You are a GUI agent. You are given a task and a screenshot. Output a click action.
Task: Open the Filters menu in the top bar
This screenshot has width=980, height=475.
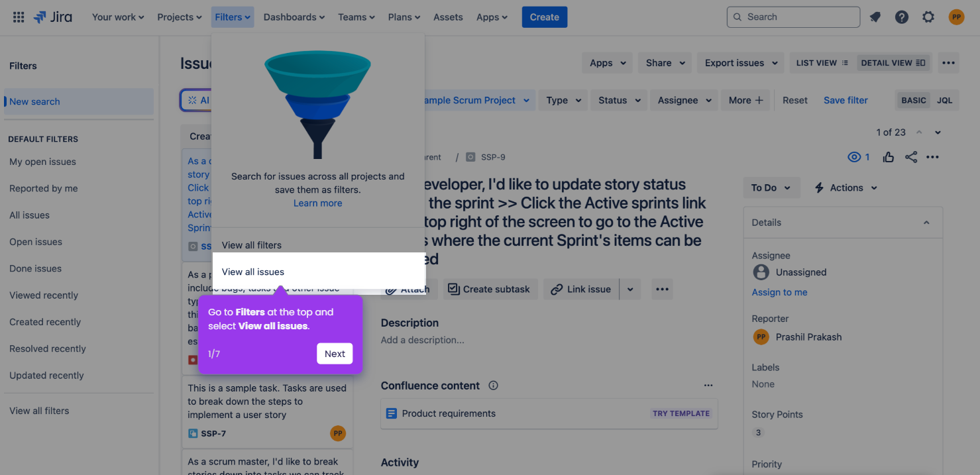pyautogui.click(x=232, y=17)
